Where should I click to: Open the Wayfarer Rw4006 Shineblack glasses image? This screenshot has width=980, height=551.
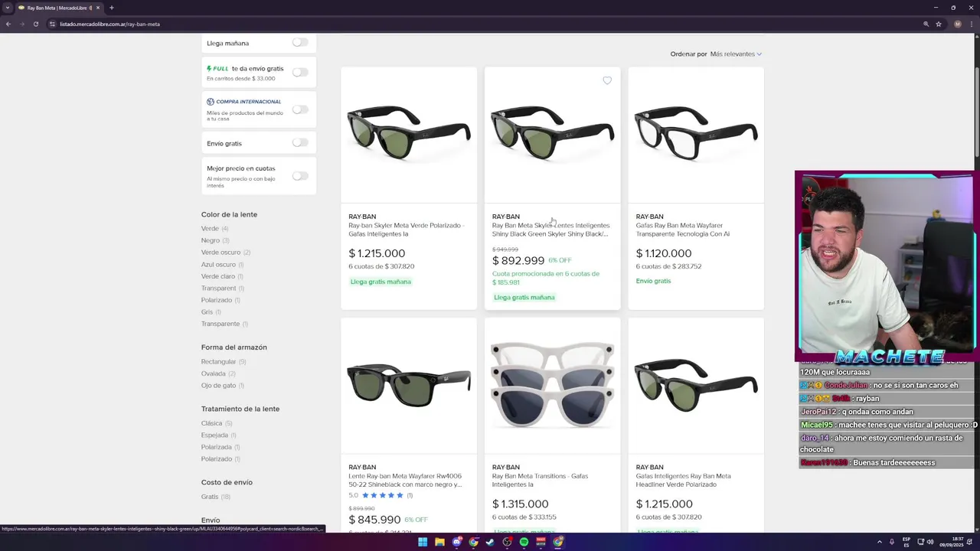[409, 386]
